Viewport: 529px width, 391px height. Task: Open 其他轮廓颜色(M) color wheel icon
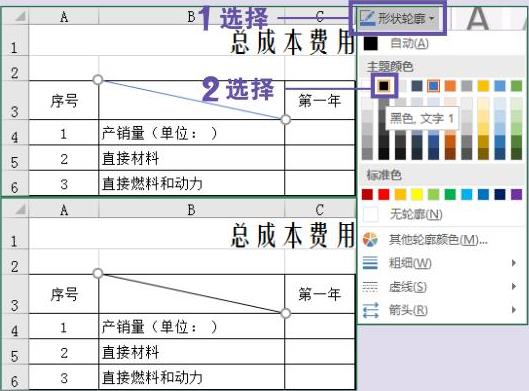coord(370,240)
